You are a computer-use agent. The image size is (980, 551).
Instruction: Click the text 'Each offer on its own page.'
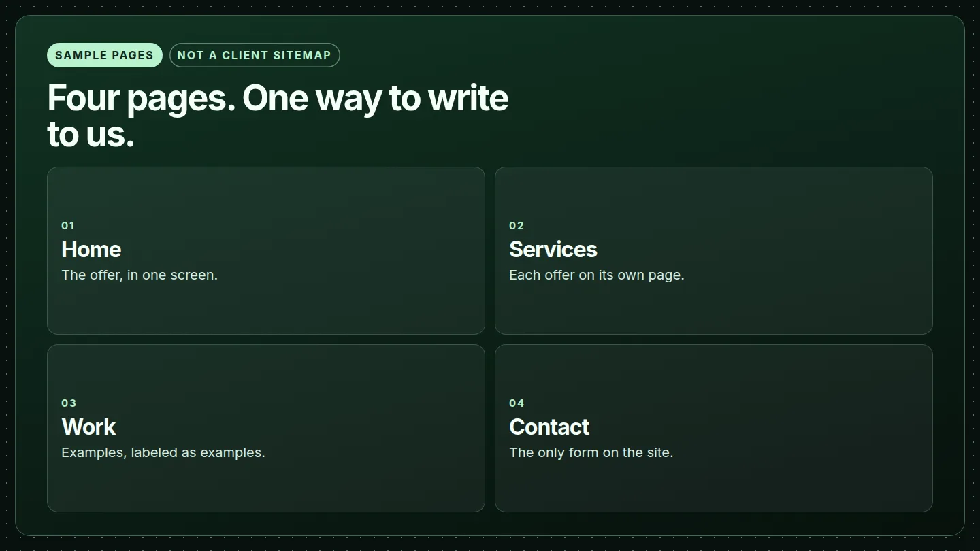point(597,275)
